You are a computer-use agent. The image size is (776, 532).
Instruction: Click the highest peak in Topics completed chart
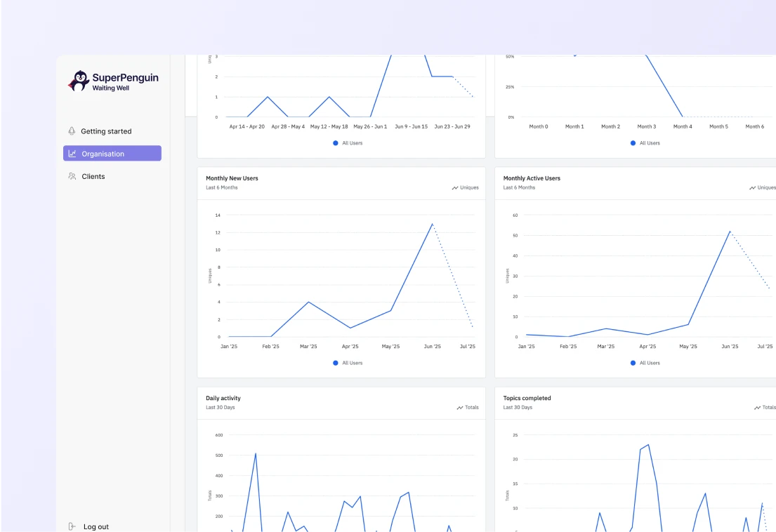pos(648,444)
